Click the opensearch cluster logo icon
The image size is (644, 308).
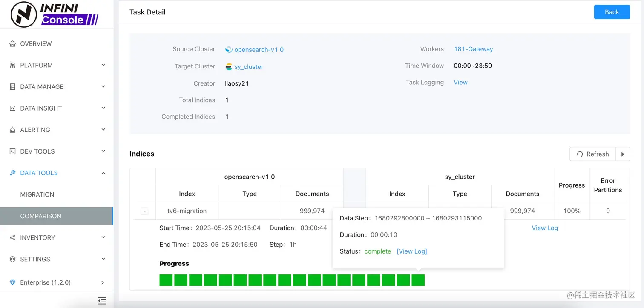(x=229, y=49)
